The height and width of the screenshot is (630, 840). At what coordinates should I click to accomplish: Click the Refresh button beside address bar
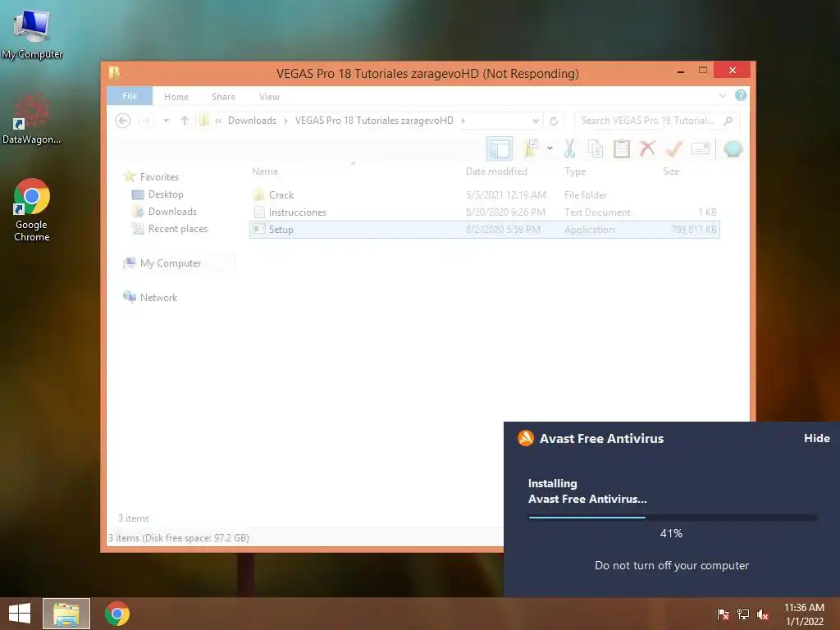click(554, 121)
